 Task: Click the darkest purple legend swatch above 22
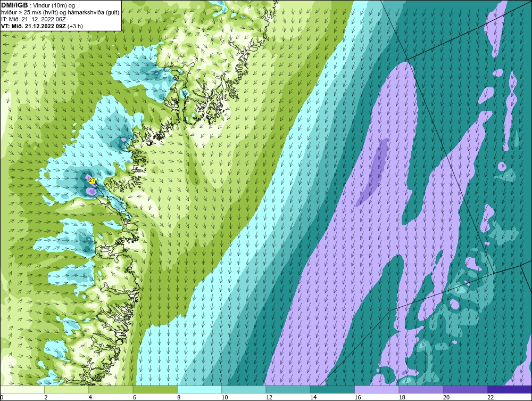[509, 389]
